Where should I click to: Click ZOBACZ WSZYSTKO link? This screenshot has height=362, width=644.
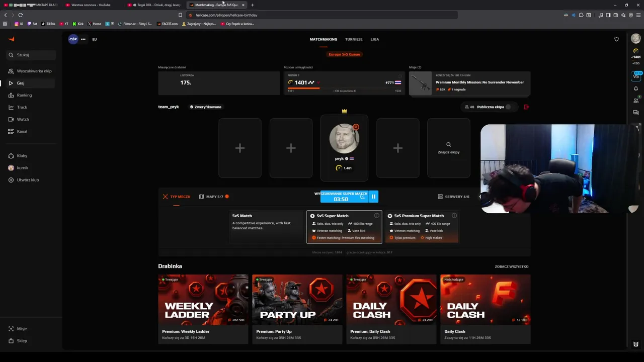(512, 266)
